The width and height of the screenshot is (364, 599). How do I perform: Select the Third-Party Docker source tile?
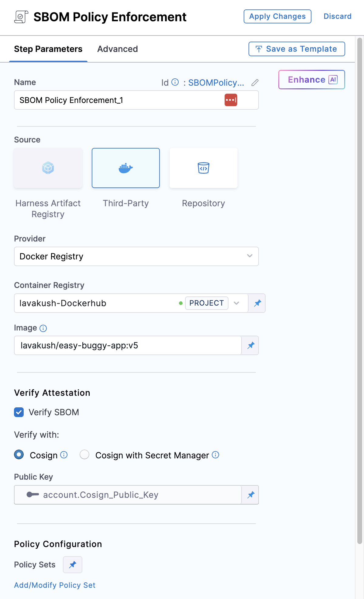click(126, 168)
